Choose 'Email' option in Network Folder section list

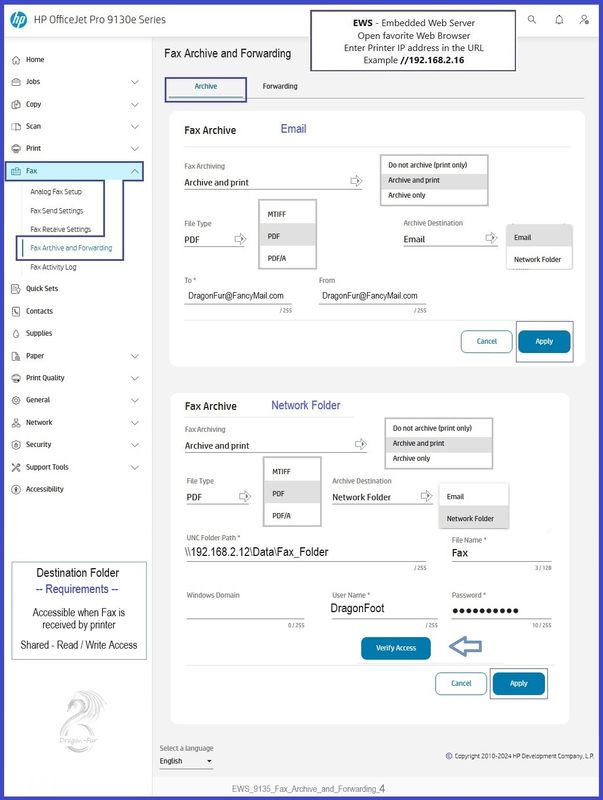(474, 496)
